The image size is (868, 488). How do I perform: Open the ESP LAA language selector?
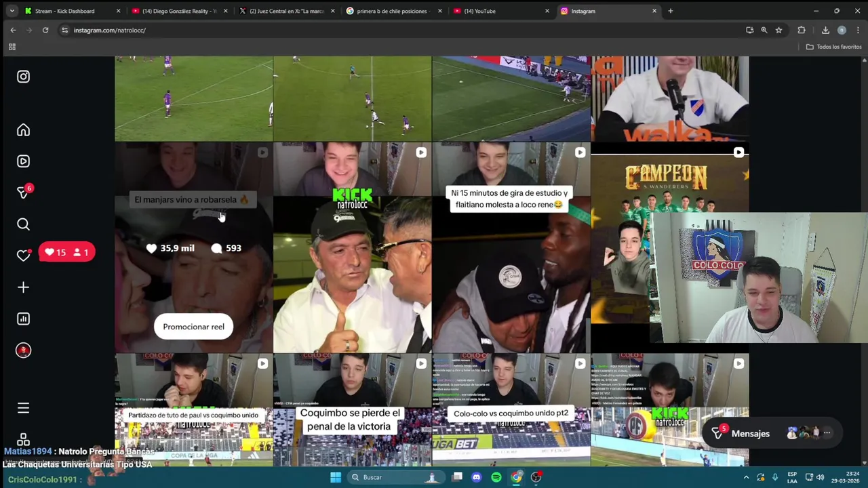pos(792,477)
